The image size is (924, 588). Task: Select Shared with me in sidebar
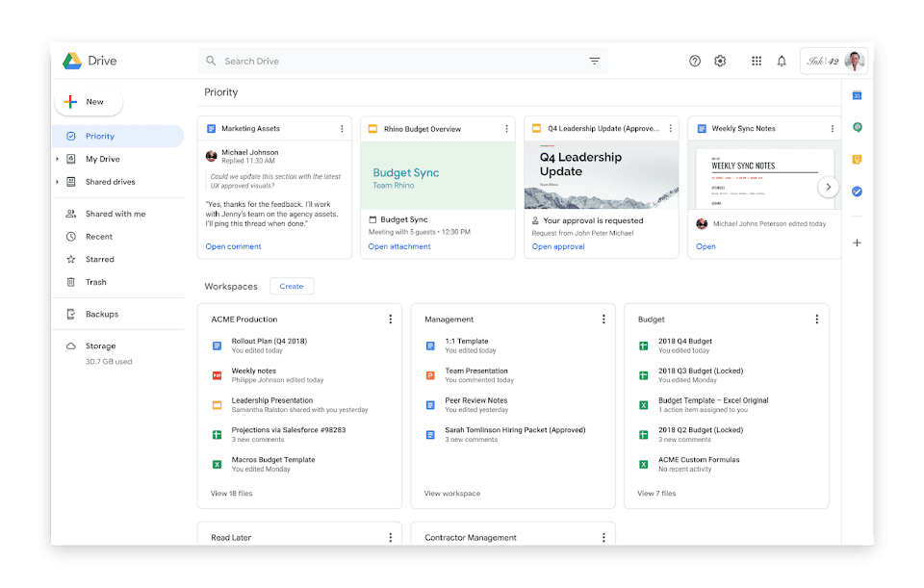point(115,214)
